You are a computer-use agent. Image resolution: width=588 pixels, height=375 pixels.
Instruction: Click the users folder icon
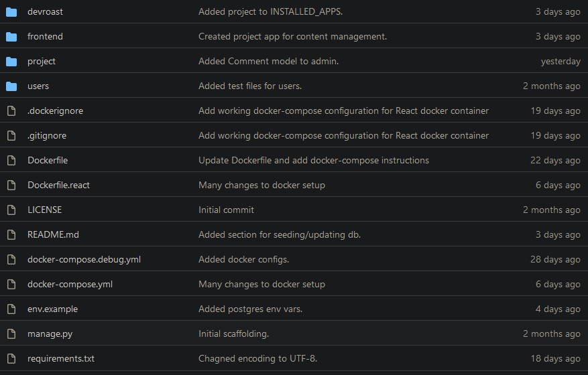point(11,86)
